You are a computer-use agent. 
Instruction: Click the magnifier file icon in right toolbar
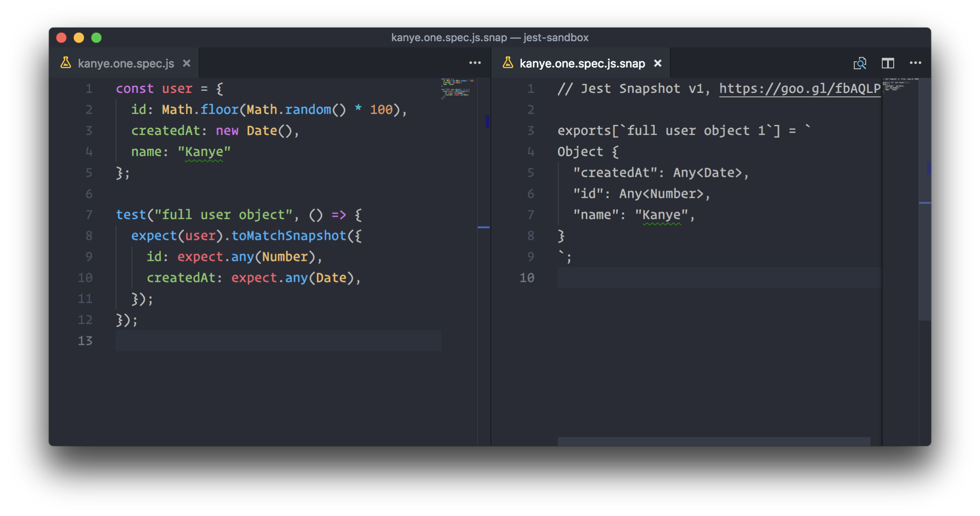point(859,63)
